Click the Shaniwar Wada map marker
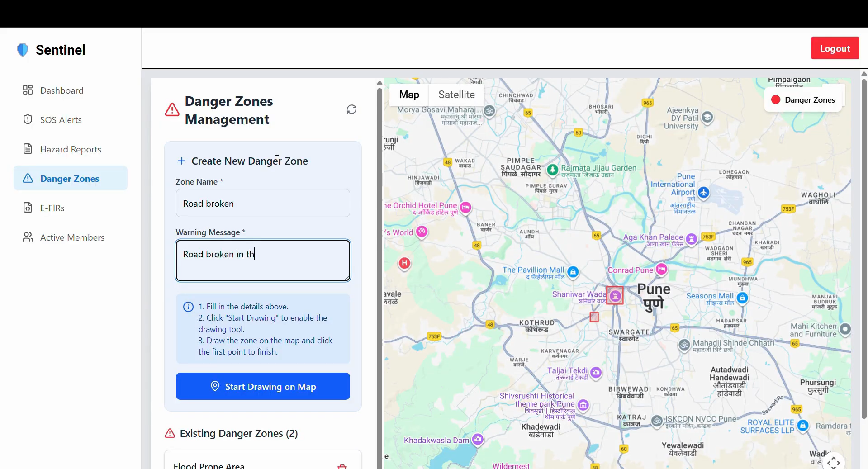The width and height of the screenshot is (868, 469). (x=615, y=296)
